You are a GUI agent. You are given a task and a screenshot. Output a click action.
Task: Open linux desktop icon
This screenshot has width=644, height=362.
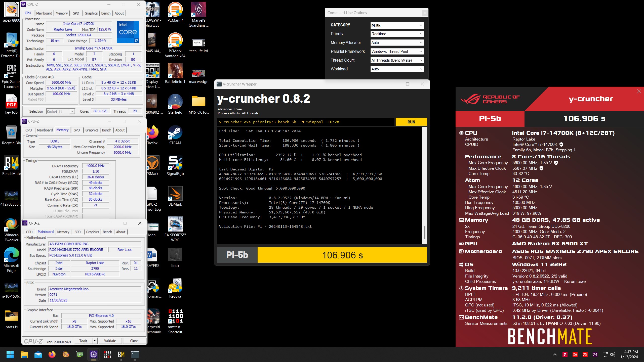click(175, 257)
